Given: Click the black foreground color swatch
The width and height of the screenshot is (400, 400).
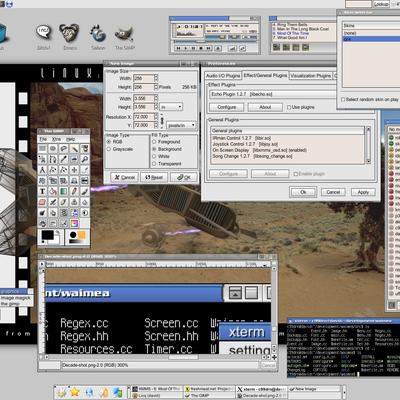Looking at the screenshot, I should point(47,235).
